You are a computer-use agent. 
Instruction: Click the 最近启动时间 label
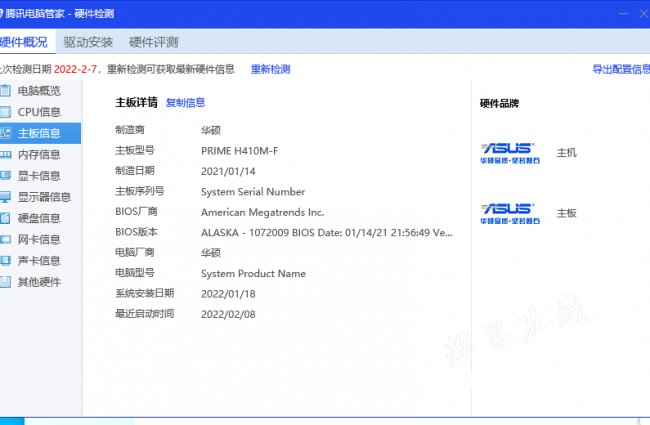tap(145, 313)
